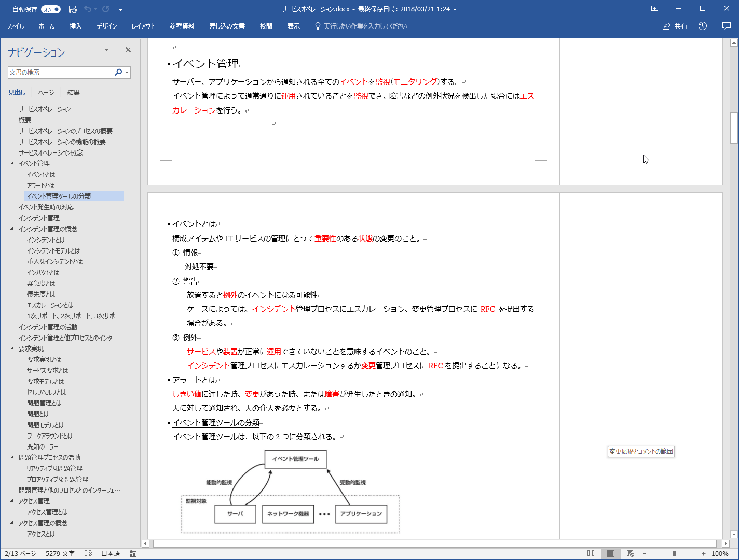
Task: Open the Customize Quick Access Toolbar dropdown
Action: point(120,9)
